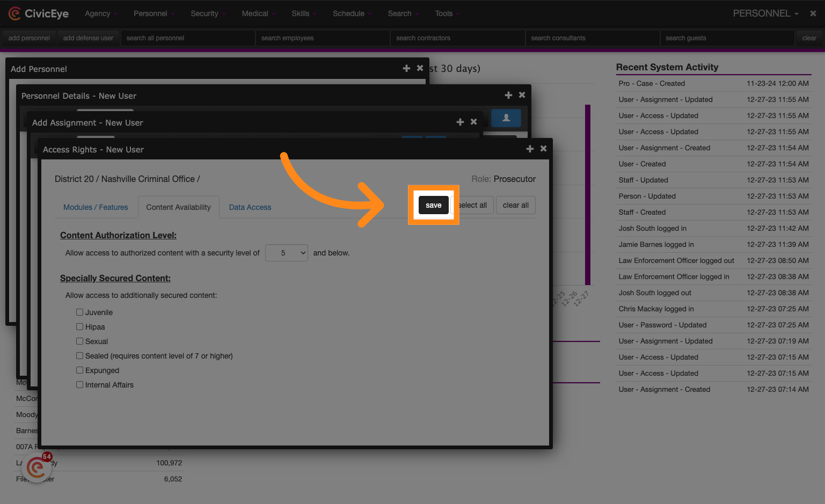The height and width of the screenshot is (504, 825).
Task: Close the Access Rights window
Action: (x=543, y=149)
